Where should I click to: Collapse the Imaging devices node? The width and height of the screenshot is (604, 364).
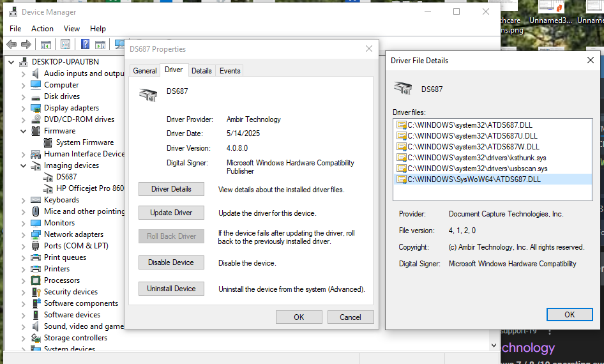click(23, 165)
